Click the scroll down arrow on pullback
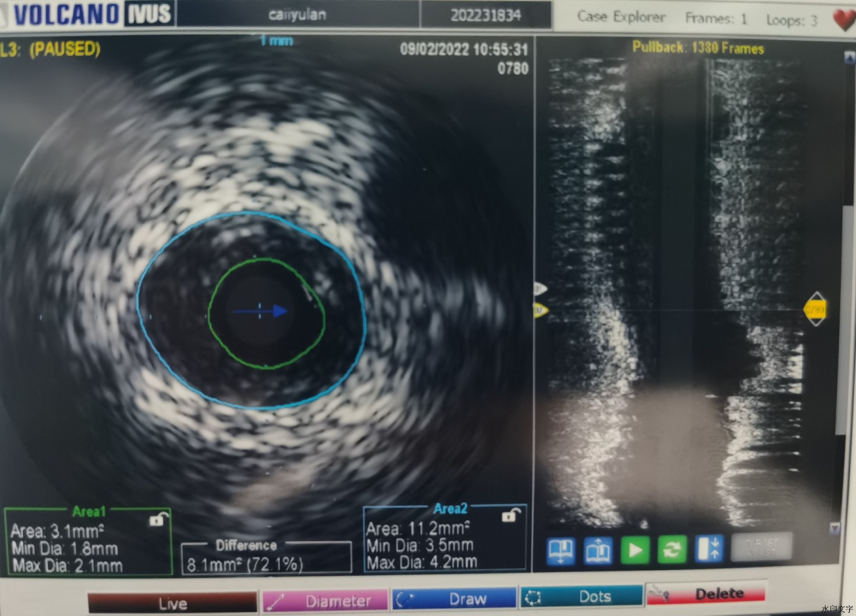 [835, 528]
